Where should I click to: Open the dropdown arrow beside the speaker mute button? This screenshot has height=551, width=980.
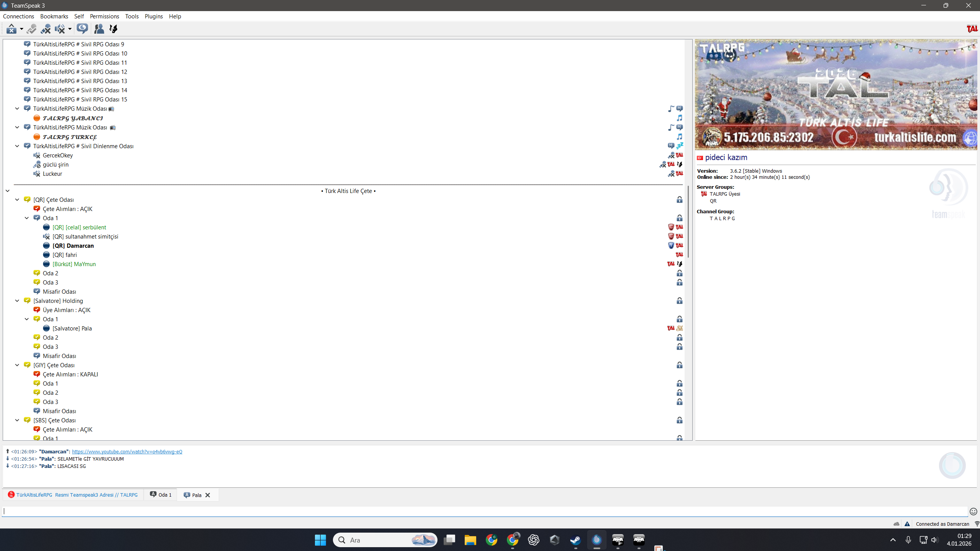point(70,29)
